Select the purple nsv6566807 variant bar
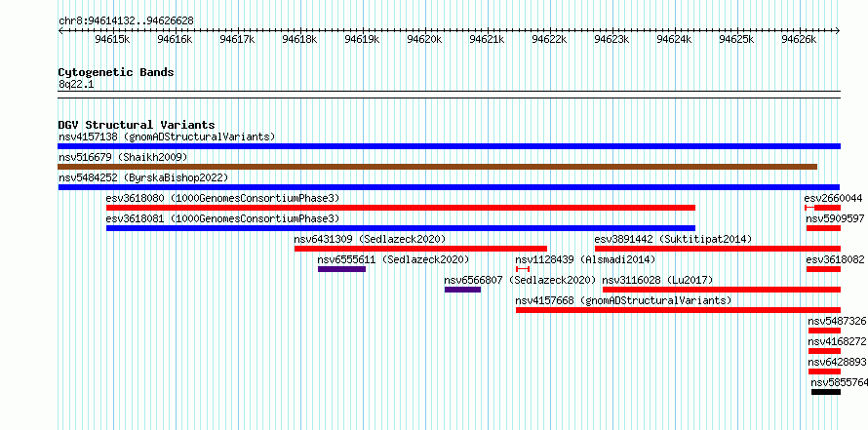The image size is (868, 430). click(x=462, y=290)
